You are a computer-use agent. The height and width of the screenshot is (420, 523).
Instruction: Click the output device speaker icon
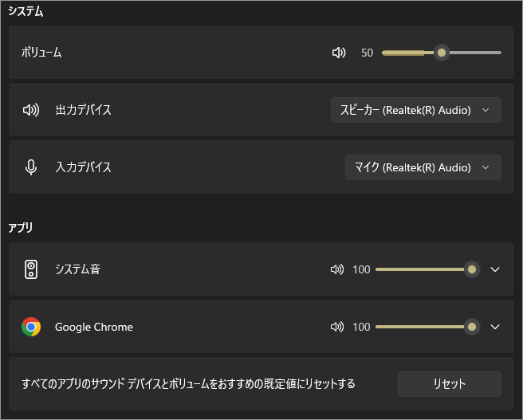click(x=31, y=110)
